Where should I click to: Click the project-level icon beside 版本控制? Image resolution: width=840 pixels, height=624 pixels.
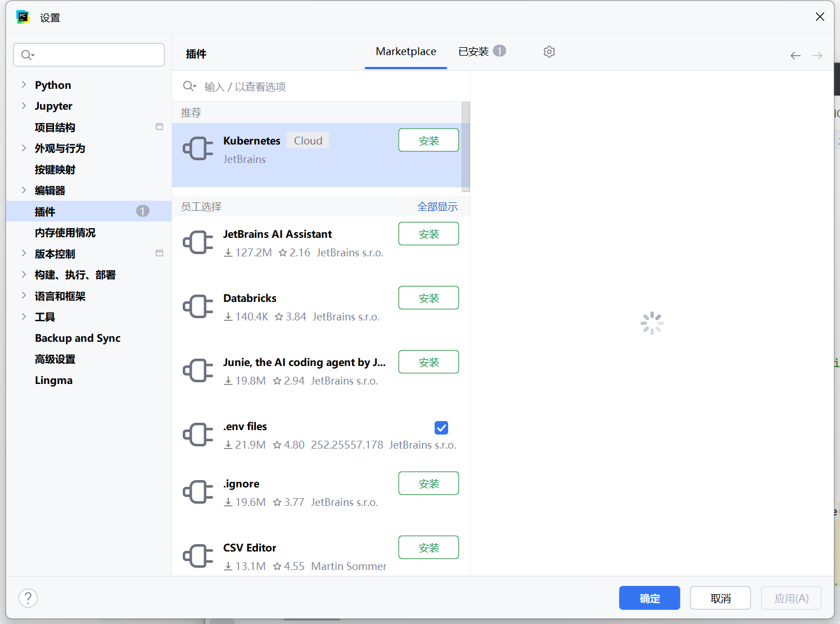pyautogui.click(x=160, y=254)
